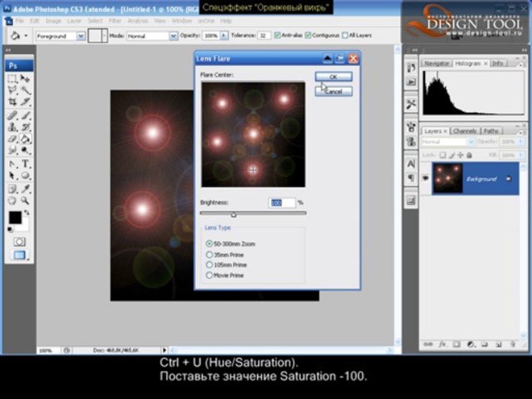Reset default colors icon
532x399 pixels.
[11, 229]
